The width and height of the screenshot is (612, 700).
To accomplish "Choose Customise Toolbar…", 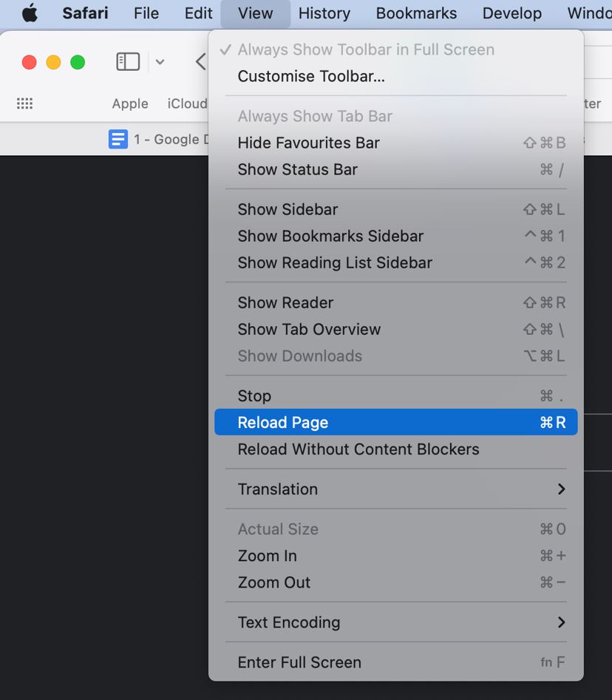I will coord(396,76).
